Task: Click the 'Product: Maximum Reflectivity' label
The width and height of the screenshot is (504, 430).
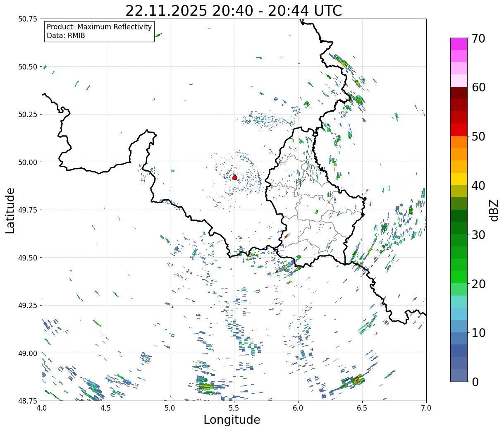Action: (99, 27)
